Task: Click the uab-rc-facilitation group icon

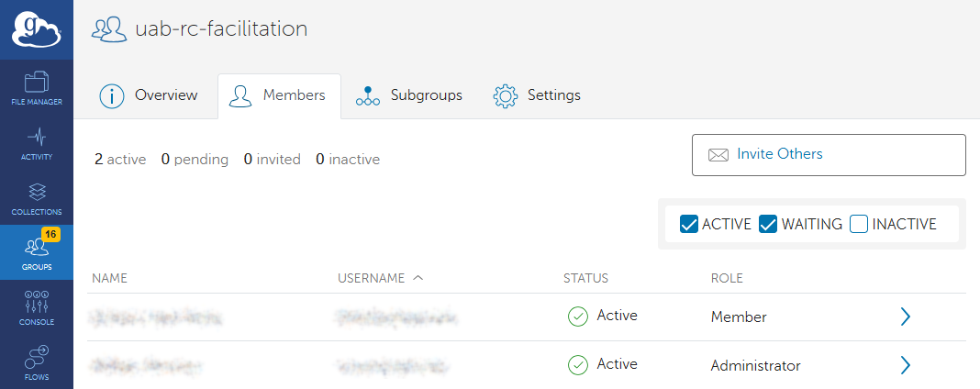Action: (108, 29)
